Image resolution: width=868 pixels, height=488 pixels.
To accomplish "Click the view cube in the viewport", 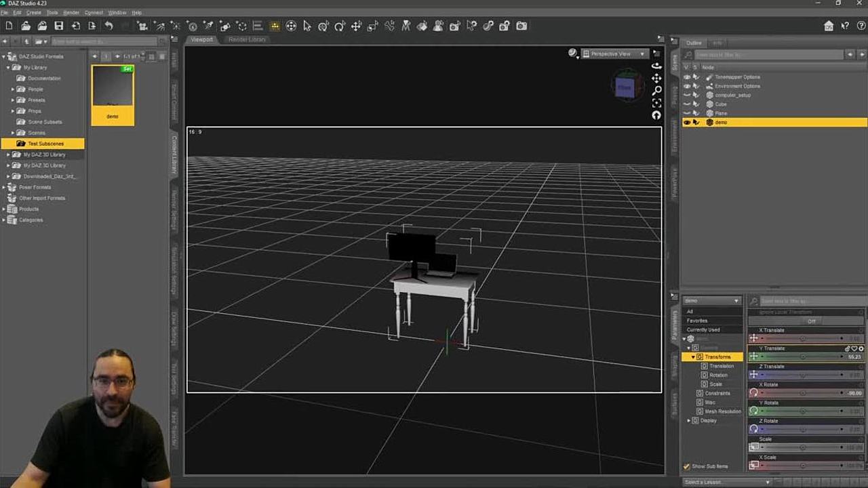I will [624, 87].
